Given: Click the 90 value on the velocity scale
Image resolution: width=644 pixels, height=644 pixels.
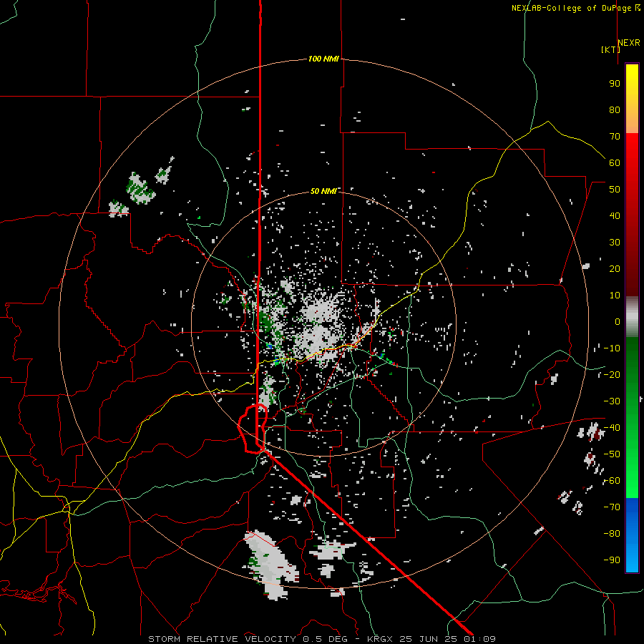Looking at the screenshot, I should click(615, 84).
